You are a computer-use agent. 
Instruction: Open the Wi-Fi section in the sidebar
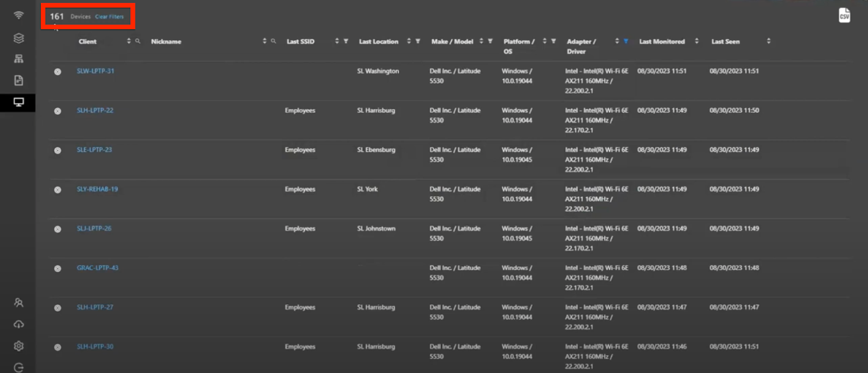[18, 15]
